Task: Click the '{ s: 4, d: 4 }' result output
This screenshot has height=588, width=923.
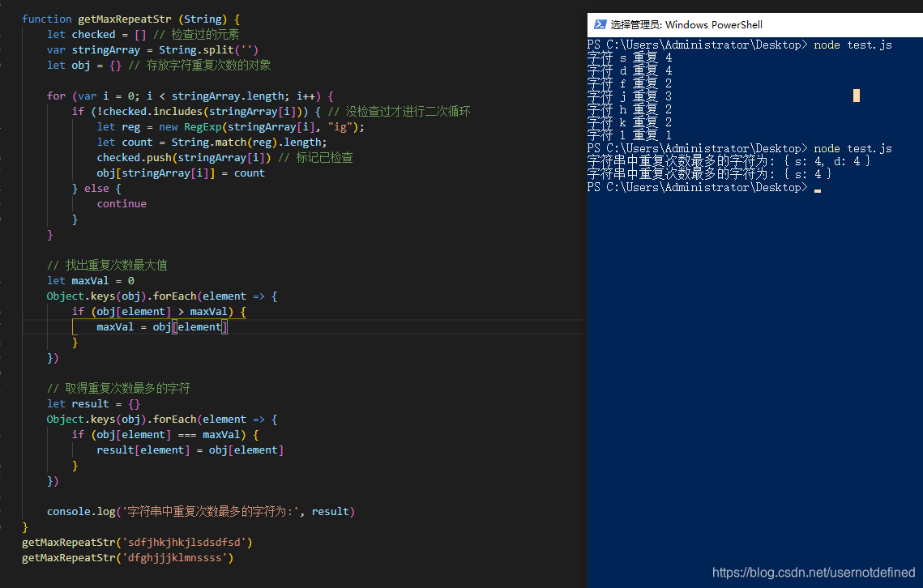Action: point(827,161)
